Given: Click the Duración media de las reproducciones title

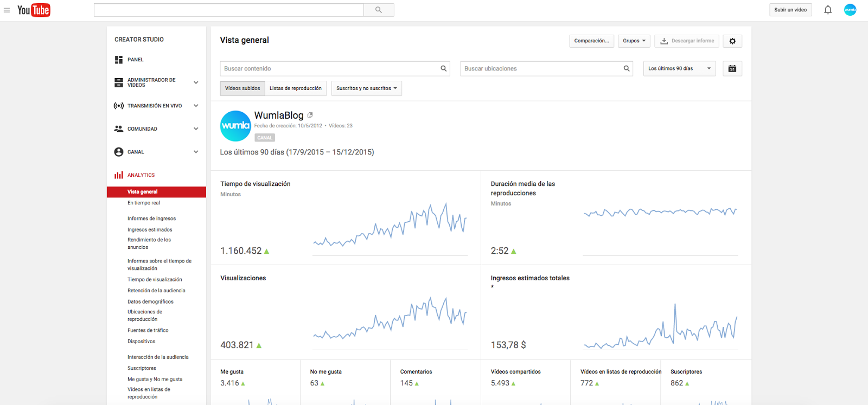Looking at the screenshot, I should (x=523, y=189).
